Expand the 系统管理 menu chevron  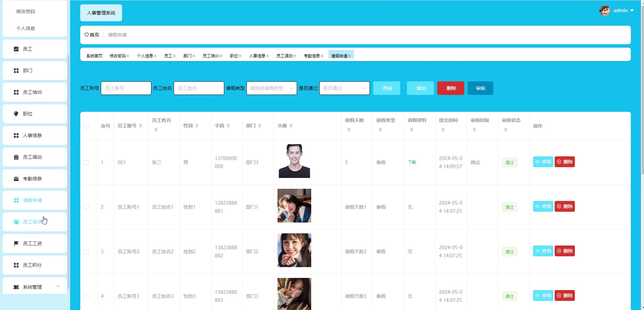pyautogui.click(x=58, y=286)
